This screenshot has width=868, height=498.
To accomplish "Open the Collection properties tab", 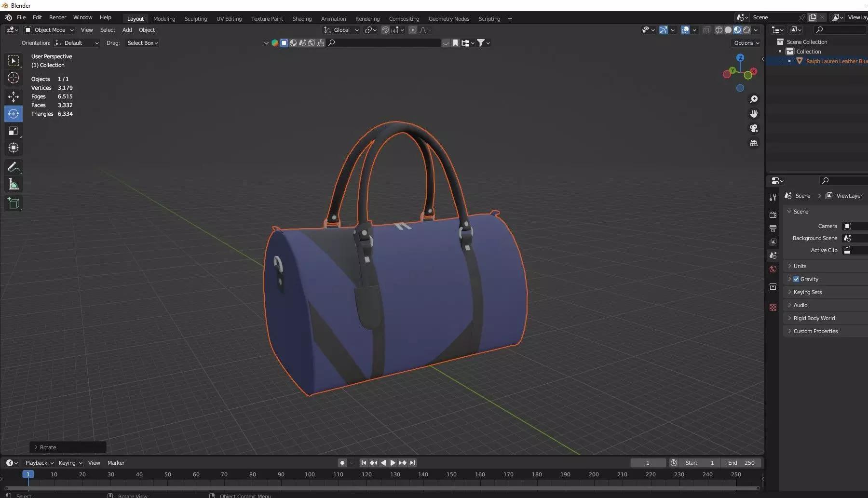I will tap(773, 287).
